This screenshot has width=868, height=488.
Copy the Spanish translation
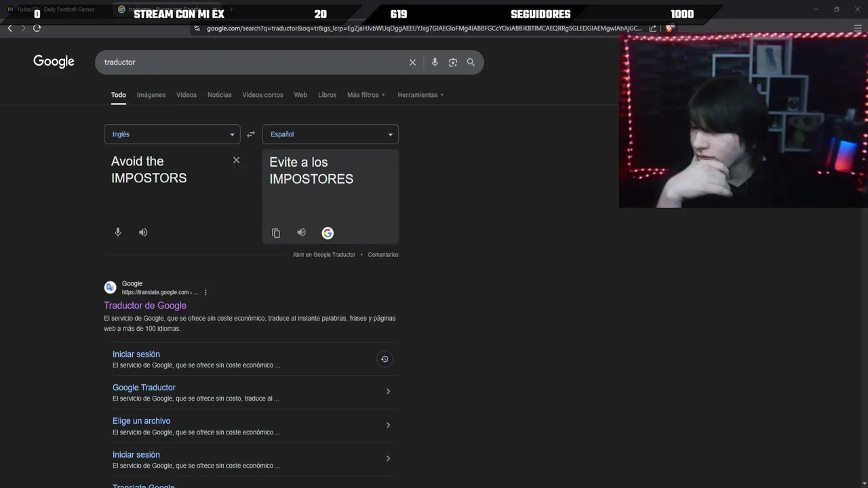(x=276, y=233)
